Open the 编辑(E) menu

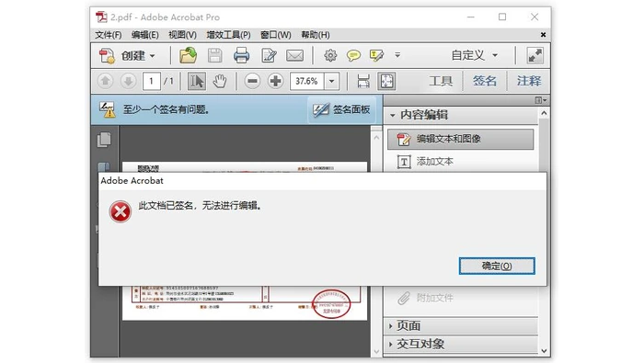pos(145,35)
